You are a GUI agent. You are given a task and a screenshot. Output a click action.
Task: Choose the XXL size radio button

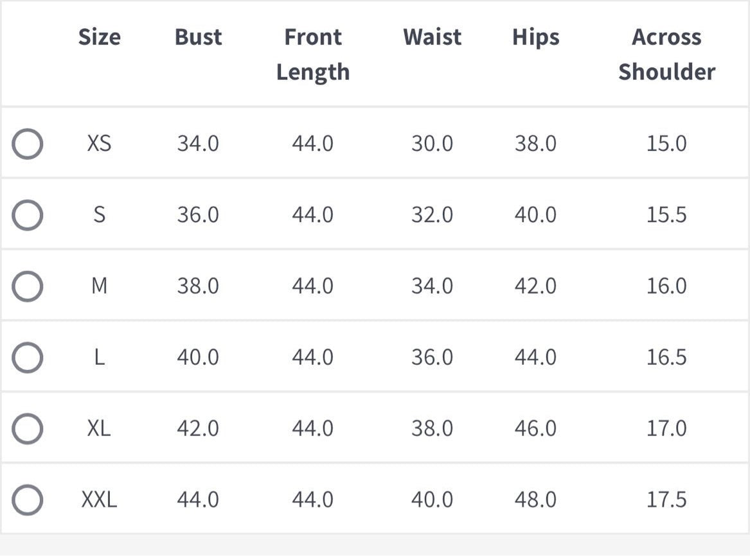click(27, 500)
